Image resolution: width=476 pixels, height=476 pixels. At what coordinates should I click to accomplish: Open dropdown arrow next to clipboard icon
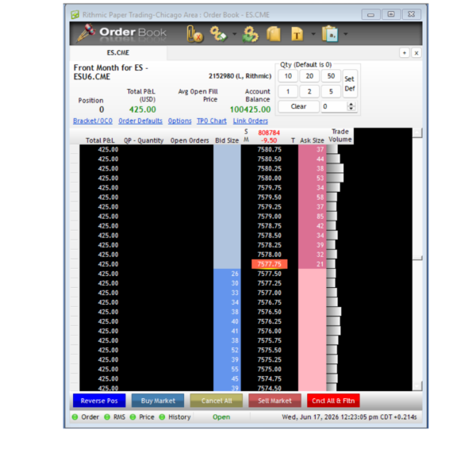345,34
